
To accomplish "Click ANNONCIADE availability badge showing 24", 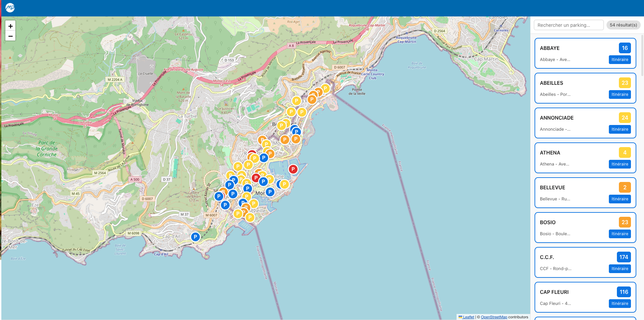I will point(625,118).
